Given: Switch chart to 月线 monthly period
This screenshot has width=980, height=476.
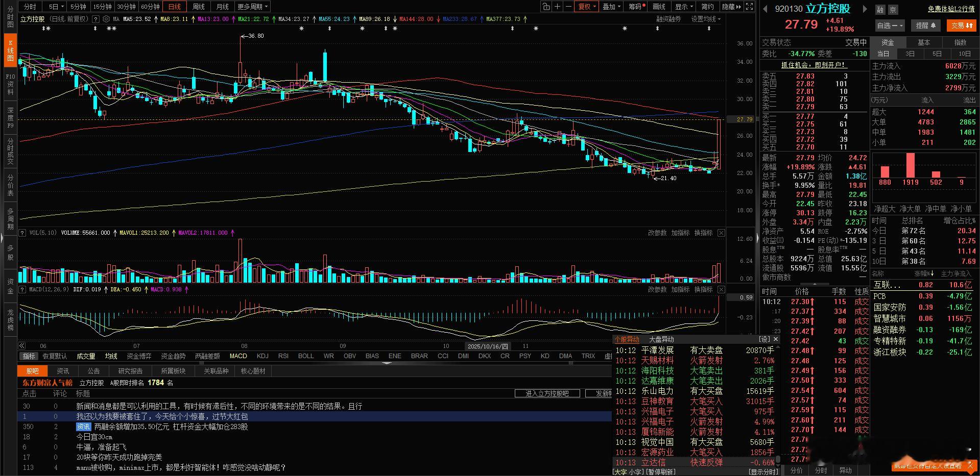Looking at the screenshot, I should pos(222,7).
